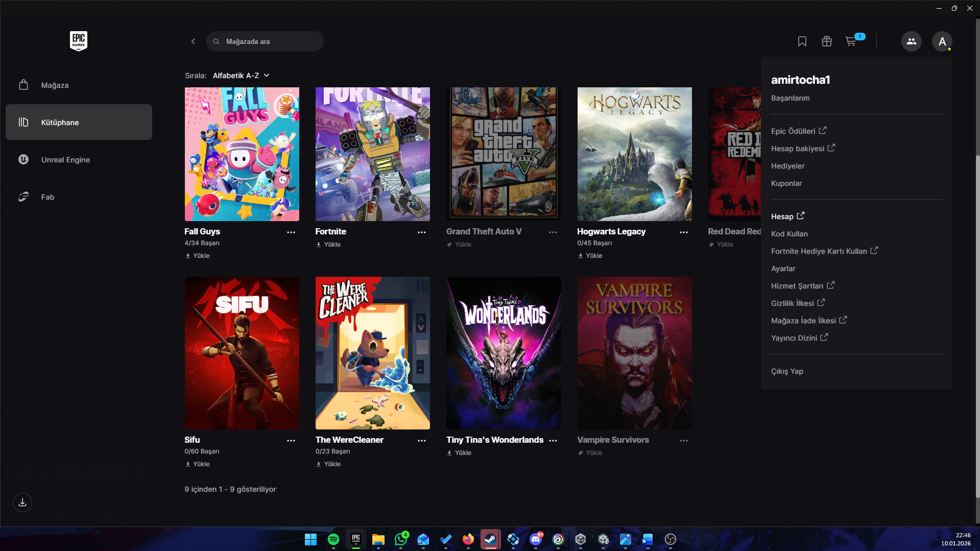Open Mağaza İade İlkesi link
Viewport: 980px width, 551px height.
tap(809, 321)
